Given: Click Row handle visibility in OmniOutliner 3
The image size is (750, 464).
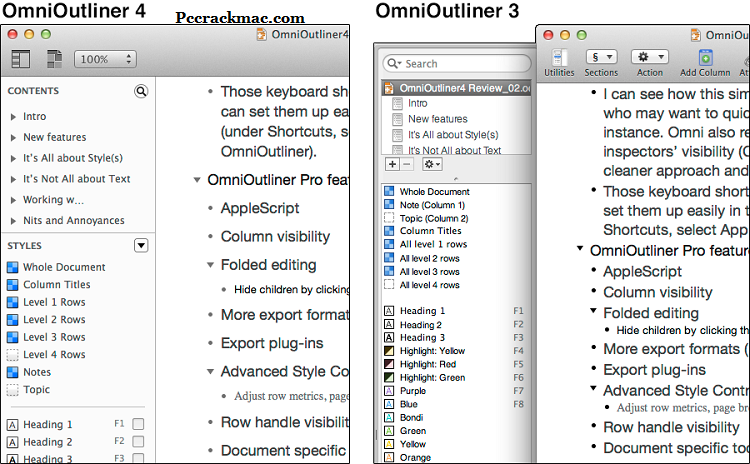Looking at the screenshot, I should tap(671, 427).
